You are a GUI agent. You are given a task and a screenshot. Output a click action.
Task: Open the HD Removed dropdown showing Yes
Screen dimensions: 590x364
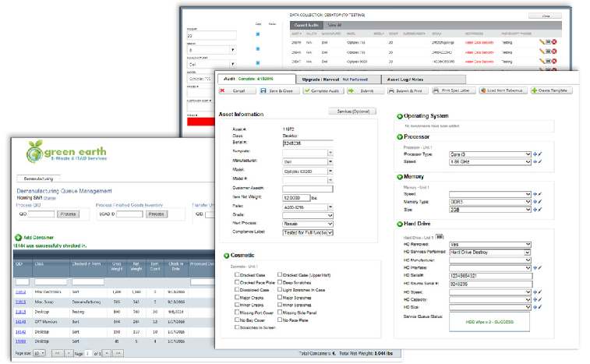point(490,244)
